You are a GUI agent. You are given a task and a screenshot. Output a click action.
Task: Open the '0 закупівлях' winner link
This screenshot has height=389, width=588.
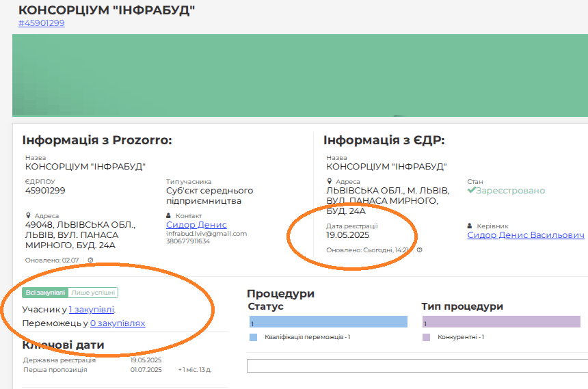(118, 323)
